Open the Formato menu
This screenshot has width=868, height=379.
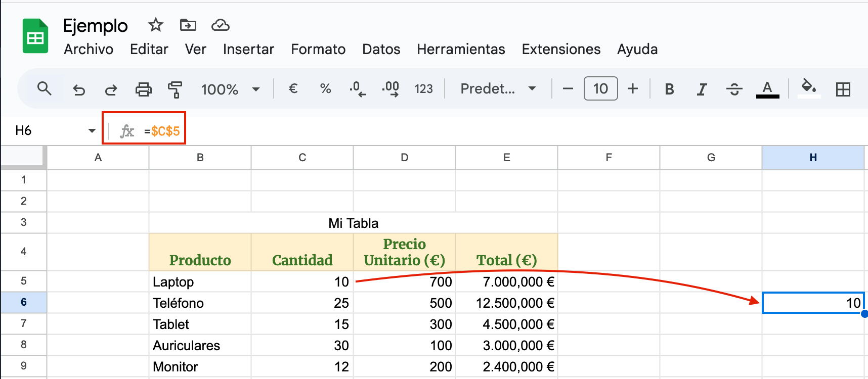coord(318,49)
